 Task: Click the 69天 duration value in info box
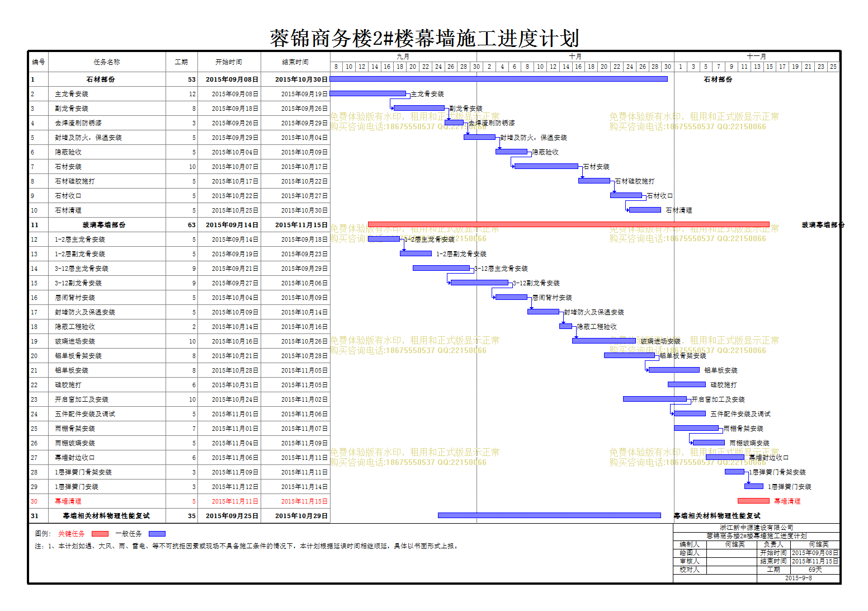[815, 570]
